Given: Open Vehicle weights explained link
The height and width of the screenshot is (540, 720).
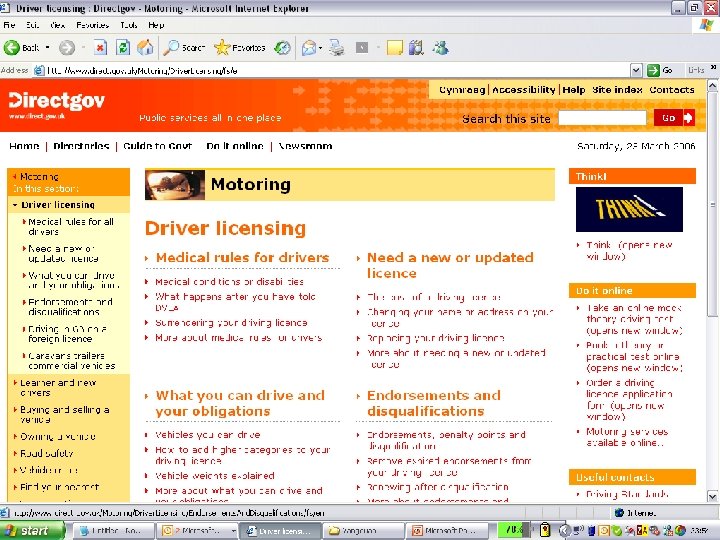Looking at the screenshot, I should click(x=214, y=476).
